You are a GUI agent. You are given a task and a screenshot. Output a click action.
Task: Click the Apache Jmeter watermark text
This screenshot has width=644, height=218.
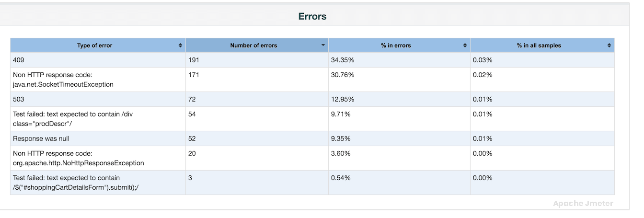[x=583, y=204]
